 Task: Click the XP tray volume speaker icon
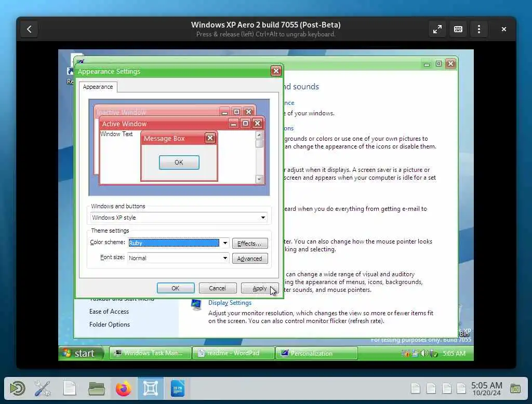point(424,354)
